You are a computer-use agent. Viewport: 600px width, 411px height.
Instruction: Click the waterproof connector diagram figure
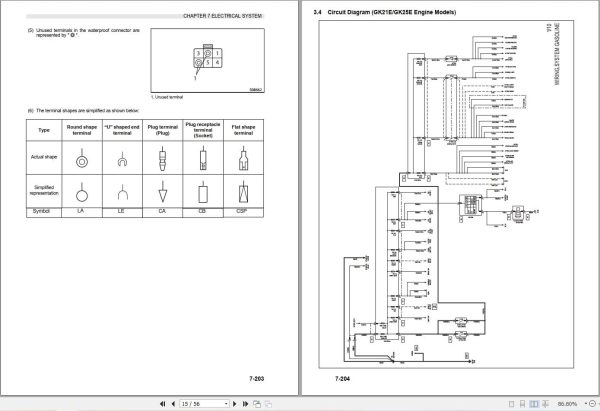click(207, 60)
